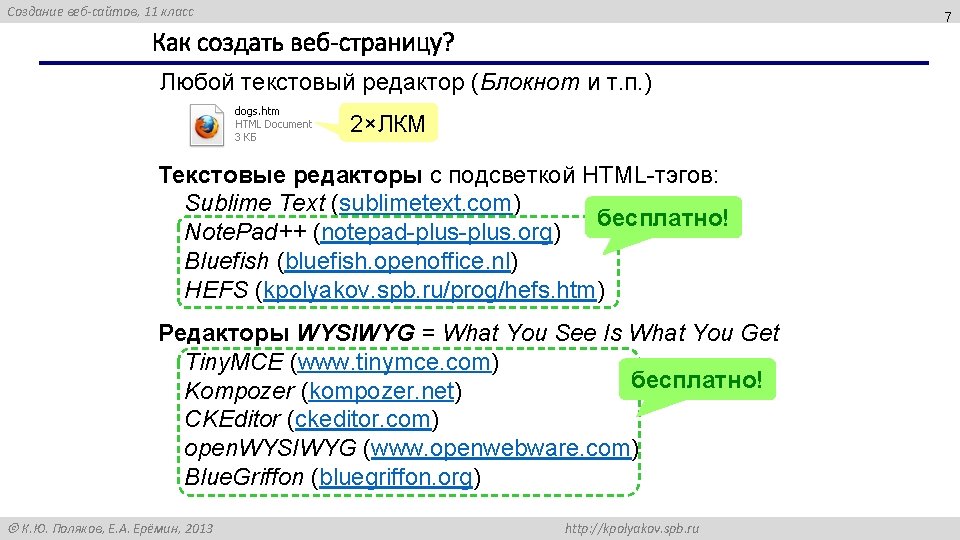Click the 'HTML Document' file type text

tap(273, 124)
